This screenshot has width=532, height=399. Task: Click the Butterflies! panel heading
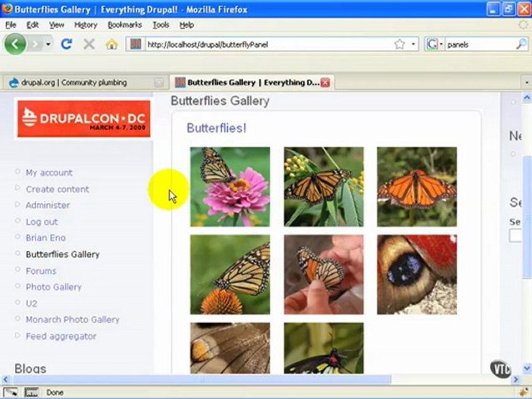coord(217,128)
